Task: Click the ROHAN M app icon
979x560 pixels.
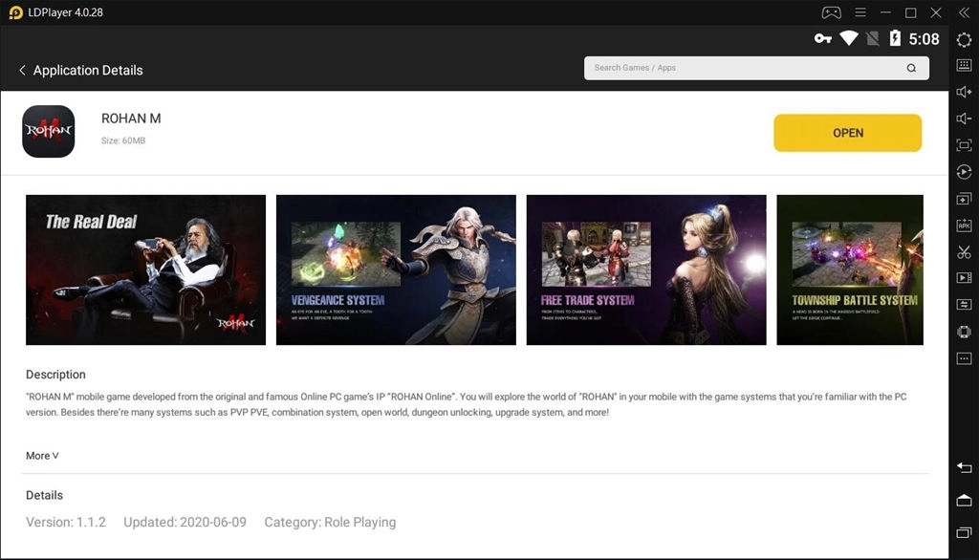Action: pos(48,131)
